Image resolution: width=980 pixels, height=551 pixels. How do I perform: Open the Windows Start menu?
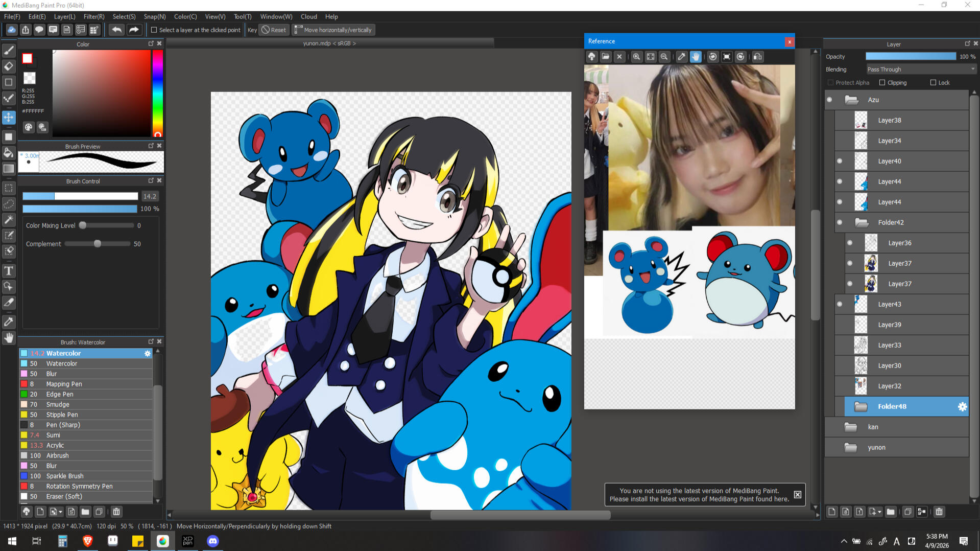(12, 541)
